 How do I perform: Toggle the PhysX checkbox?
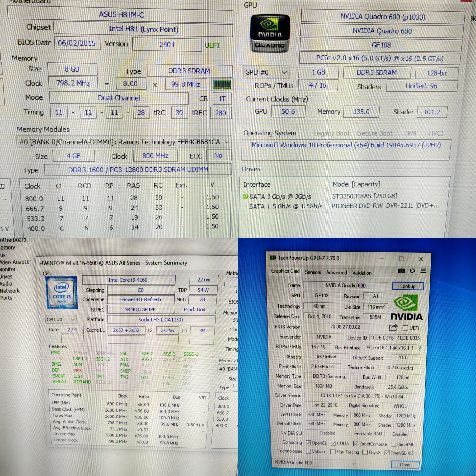coord(365,452)
